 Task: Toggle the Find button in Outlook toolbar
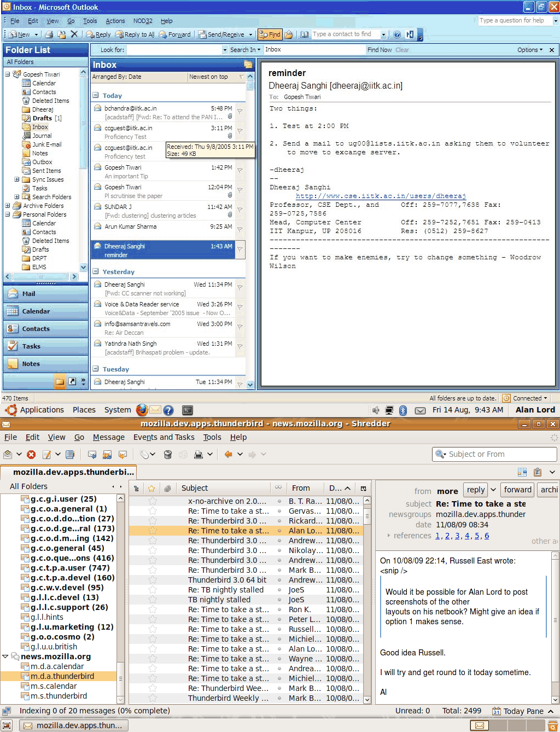coord(270,34)
